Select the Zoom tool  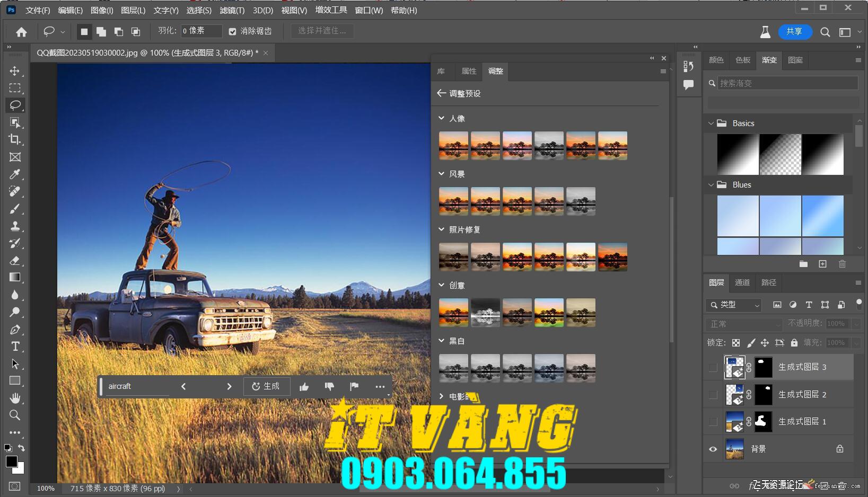click(x=15, y=415)
